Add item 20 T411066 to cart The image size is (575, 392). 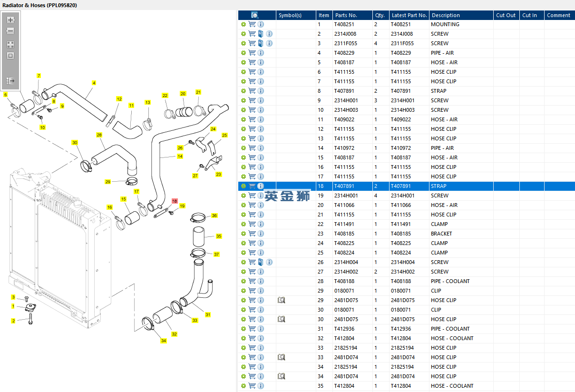[252, 205]
